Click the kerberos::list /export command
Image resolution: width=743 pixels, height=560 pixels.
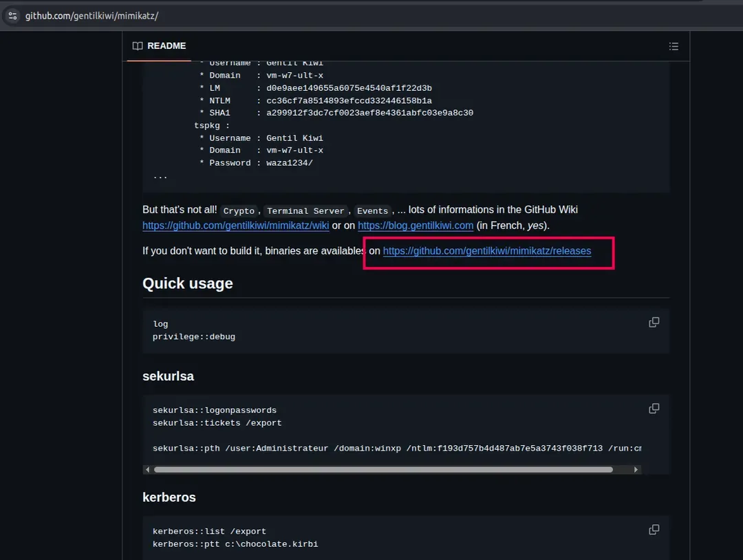point(209,532)
